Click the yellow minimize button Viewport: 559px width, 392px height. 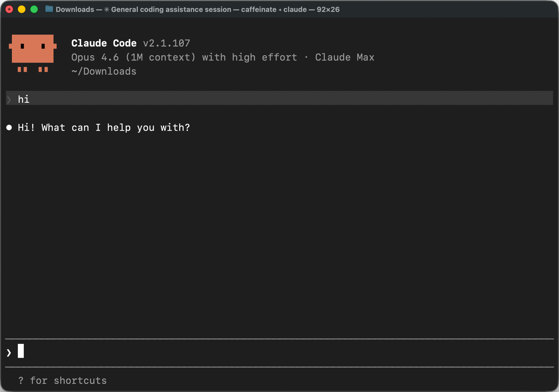click(x=21, y=9)
